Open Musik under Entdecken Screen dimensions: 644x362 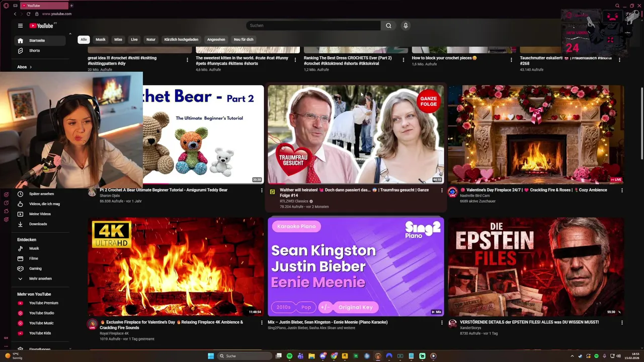pyautogui.click(x=34, y=248)
